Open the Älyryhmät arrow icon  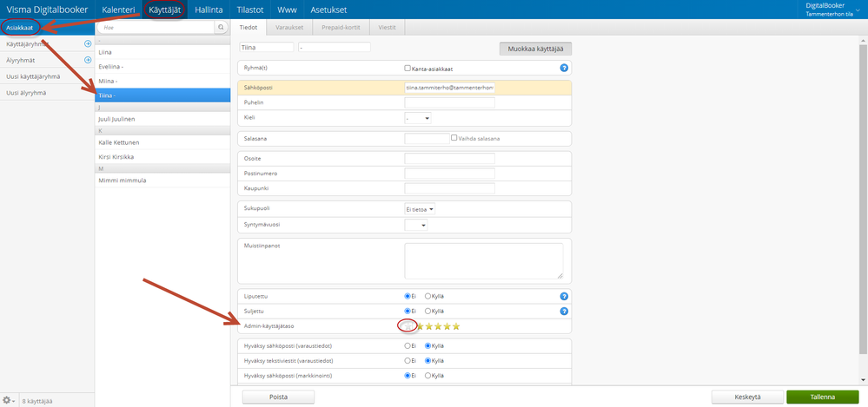88,60
